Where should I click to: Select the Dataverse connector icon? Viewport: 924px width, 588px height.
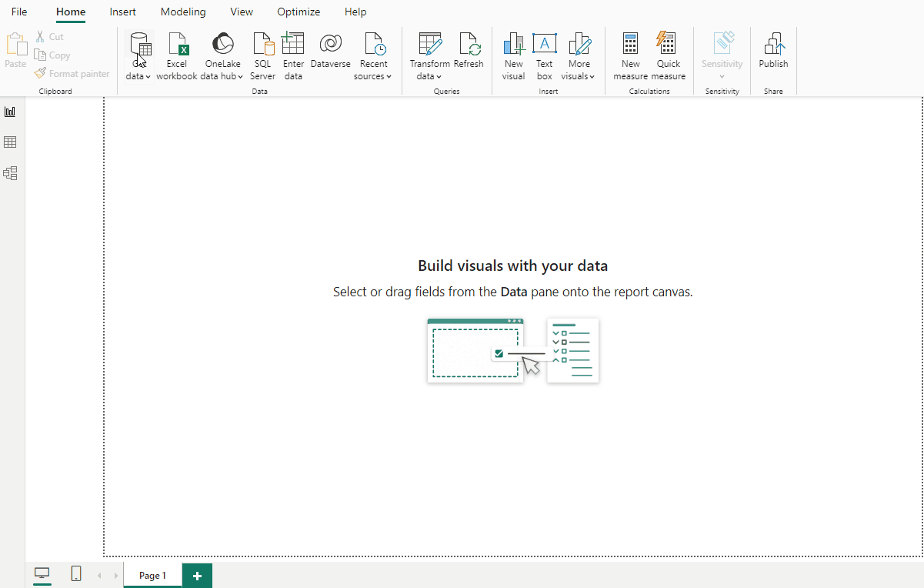pyautogui.click(x=330, y=45)
